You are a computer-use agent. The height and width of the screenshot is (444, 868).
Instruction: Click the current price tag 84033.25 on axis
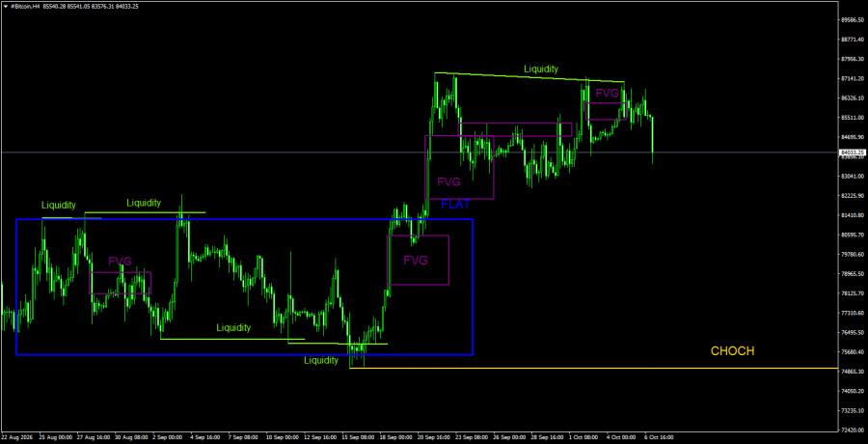coord(853,152)
